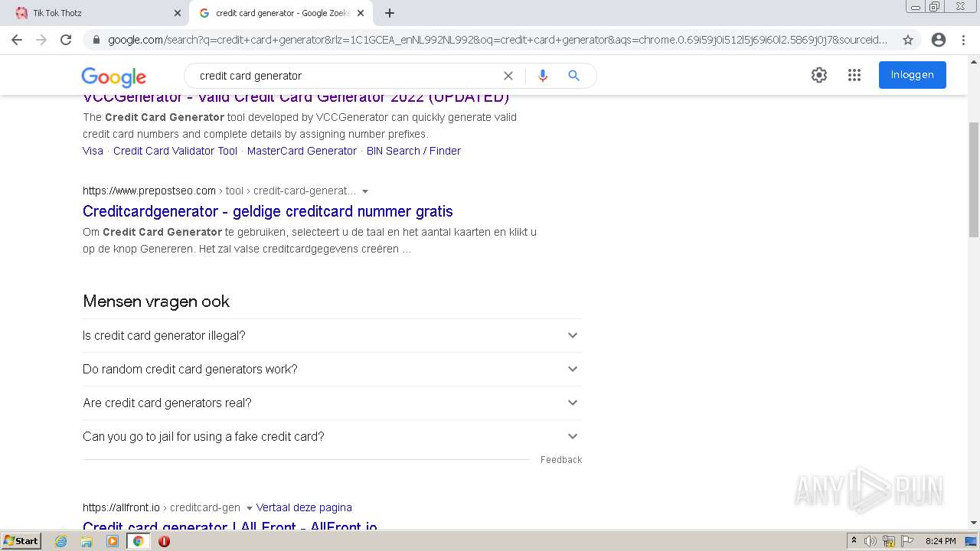Select the Chrome icon in the taskbar
This screenshot has height=551, width=980.
pyautogui.click(x=139, y=541)
